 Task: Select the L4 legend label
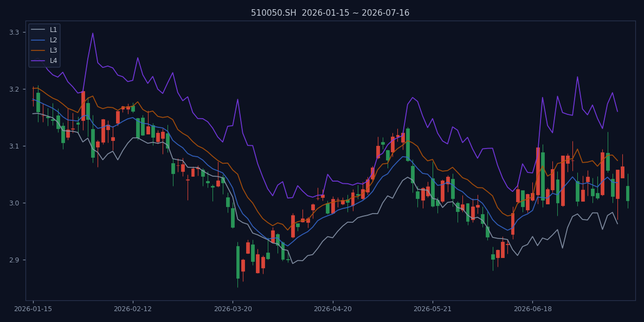point(53,61)
